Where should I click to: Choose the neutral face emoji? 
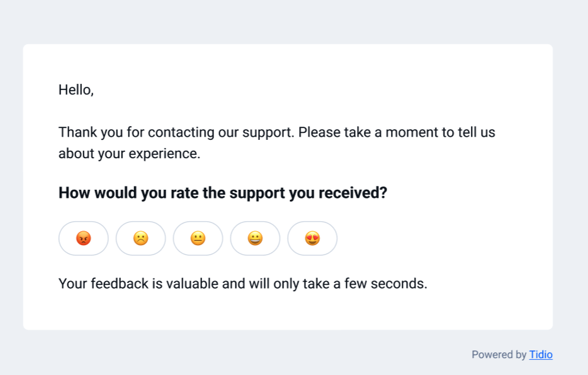(198, 238)
